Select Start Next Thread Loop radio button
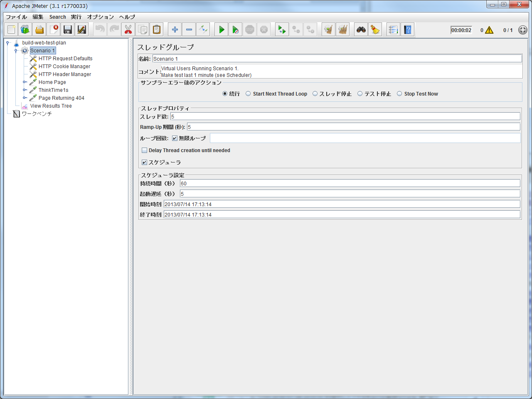This screenshot has height=399, width=532. (248, 94)
